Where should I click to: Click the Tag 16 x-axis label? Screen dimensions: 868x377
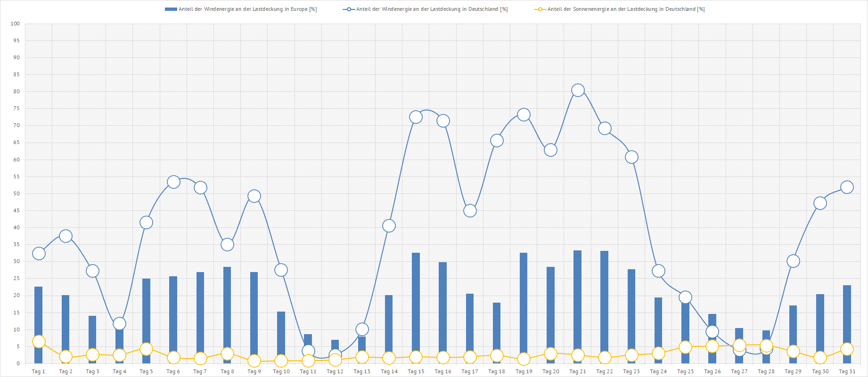coord(442,372)
